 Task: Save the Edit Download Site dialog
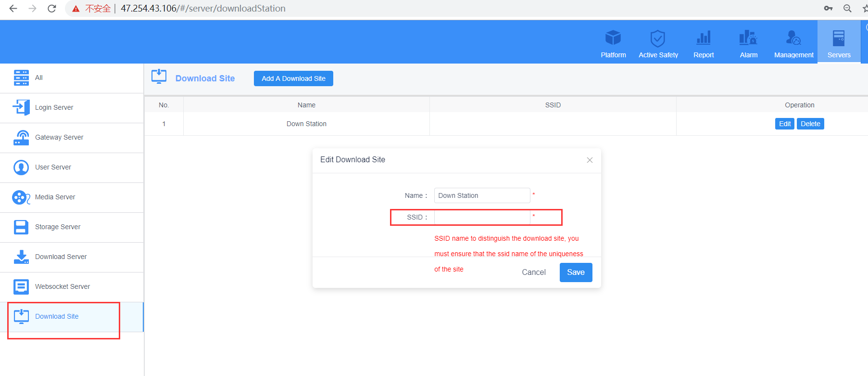pos(576,272)
